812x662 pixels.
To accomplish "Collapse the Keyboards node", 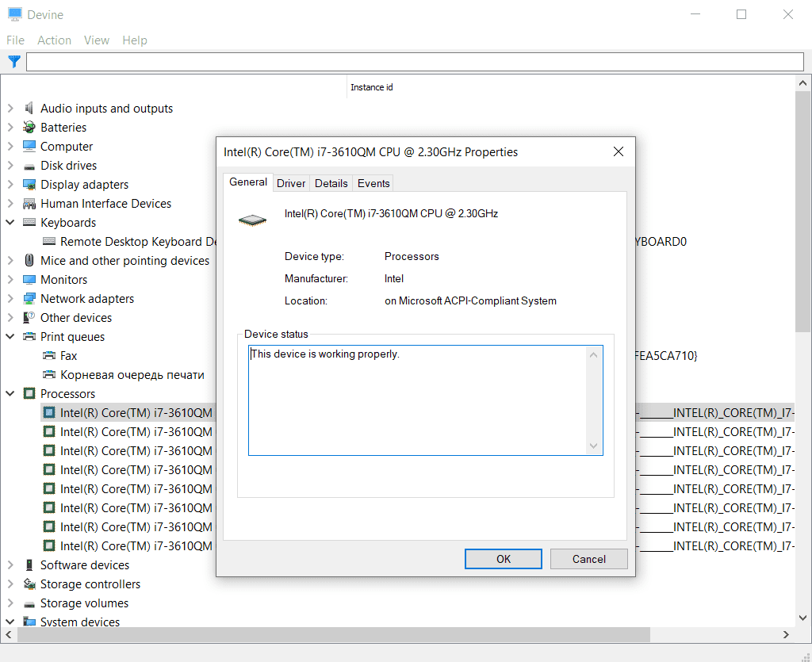I will click(x=10, y=223).
